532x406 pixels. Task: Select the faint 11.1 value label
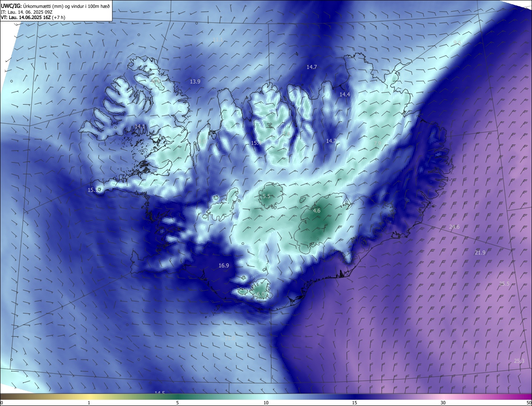point(217,40)
